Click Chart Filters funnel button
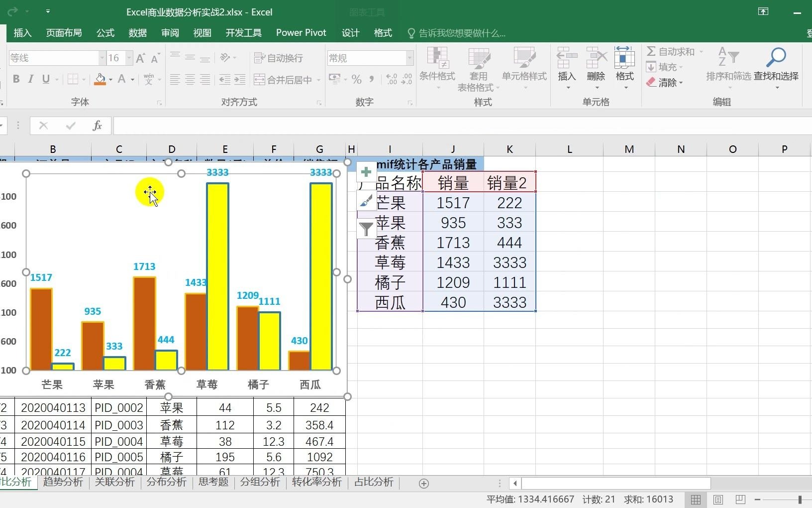812x508 pixels. [x=366, y=229]
